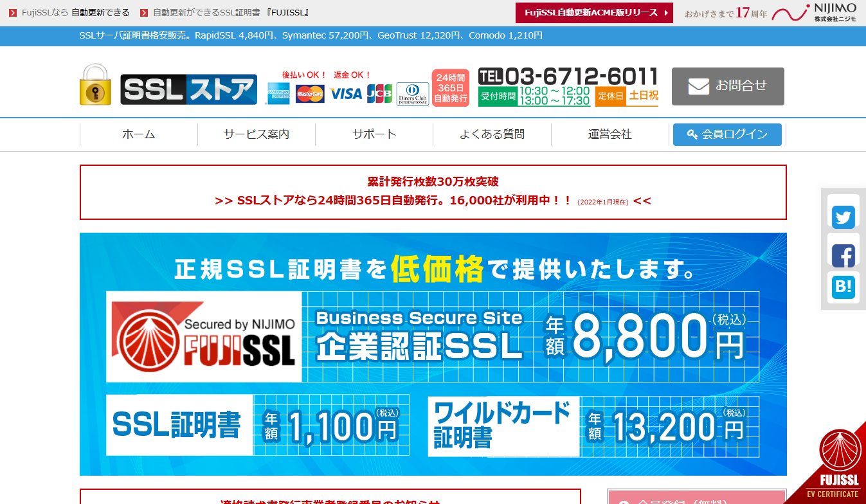Screen dimensions: 866x504
Task: Click the 13:00～17:30 hours text
Action: click(554, 101)
